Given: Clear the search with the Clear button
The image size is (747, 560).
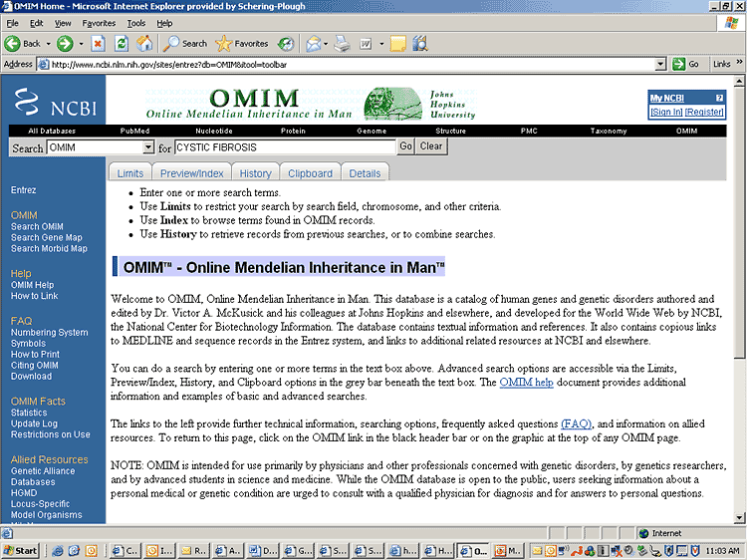Looking at the screenshot, I should coord(430,146).
